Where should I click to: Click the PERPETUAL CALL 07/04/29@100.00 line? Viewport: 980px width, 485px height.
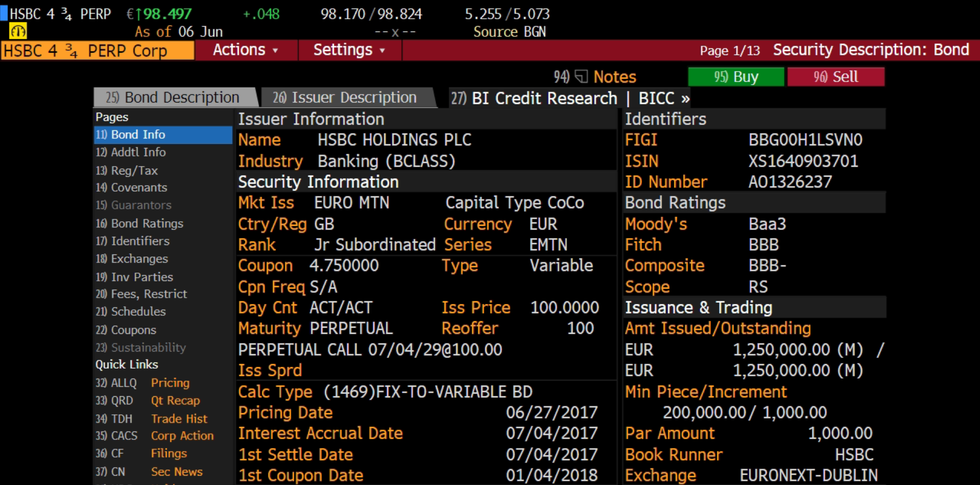click(x=370, y=349)
